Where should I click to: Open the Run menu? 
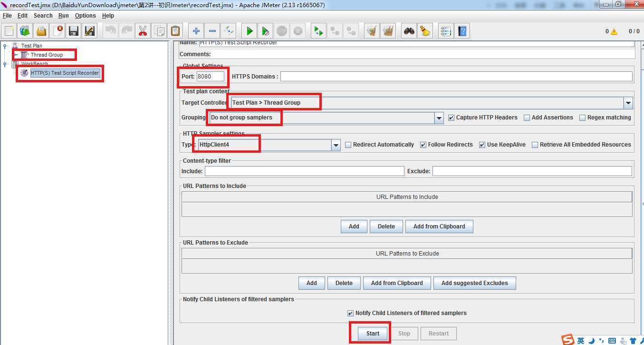pos(64,16)
